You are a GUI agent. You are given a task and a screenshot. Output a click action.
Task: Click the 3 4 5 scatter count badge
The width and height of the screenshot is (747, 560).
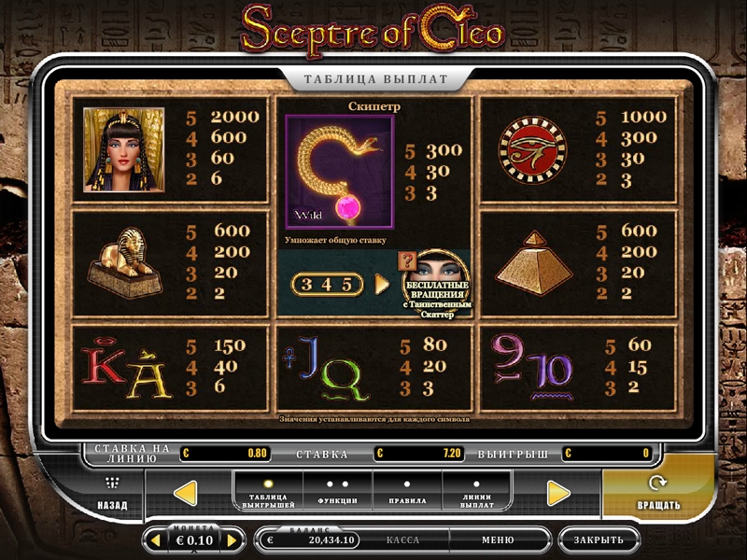click(328, 285)
